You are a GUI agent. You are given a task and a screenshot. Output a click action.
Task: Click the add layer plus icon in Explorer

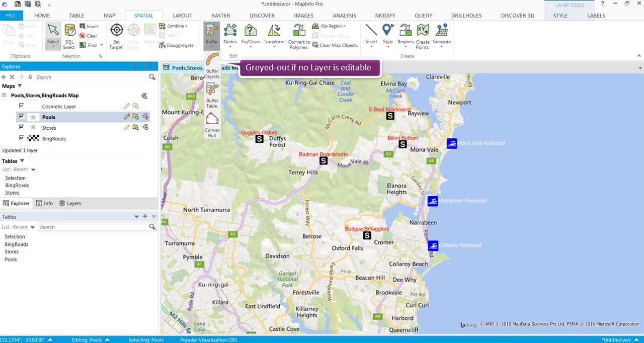coord(4,77)
